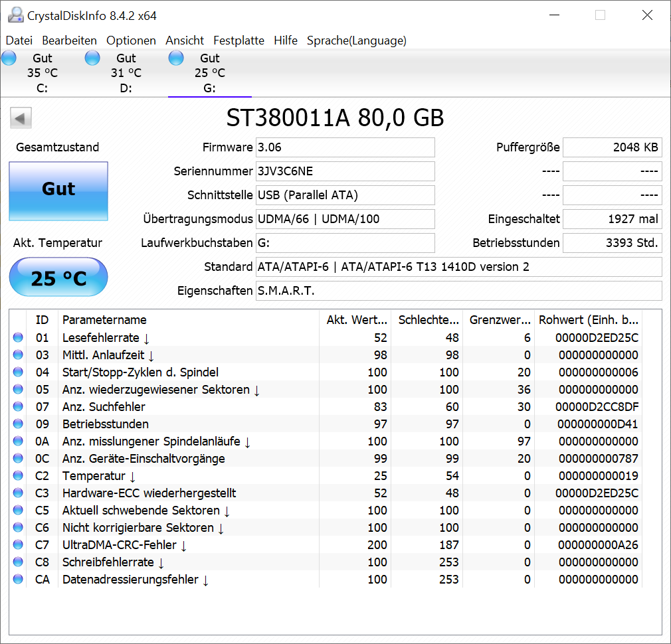The width and height of the screenshot is (671, 644).
Task: Open the Optionen menu
Action: coord(131,40)
